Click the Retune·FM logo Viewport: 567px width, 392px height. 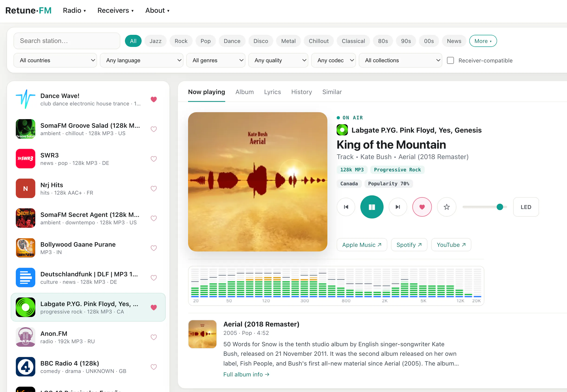click(29, 10)
